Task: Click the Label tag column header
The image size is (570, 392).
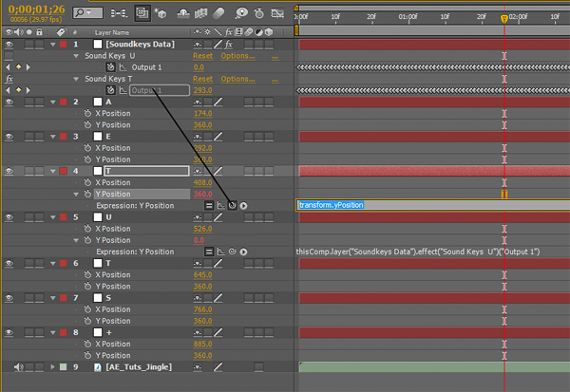Action: (x=61, y=32)
